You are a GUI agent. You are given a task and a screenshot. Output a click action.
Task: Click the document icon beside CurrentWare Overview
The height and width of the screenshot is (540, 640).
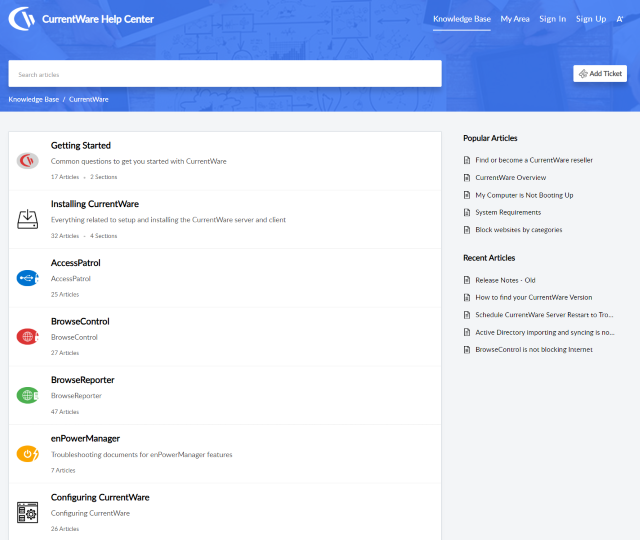click(x=467, y=178)
